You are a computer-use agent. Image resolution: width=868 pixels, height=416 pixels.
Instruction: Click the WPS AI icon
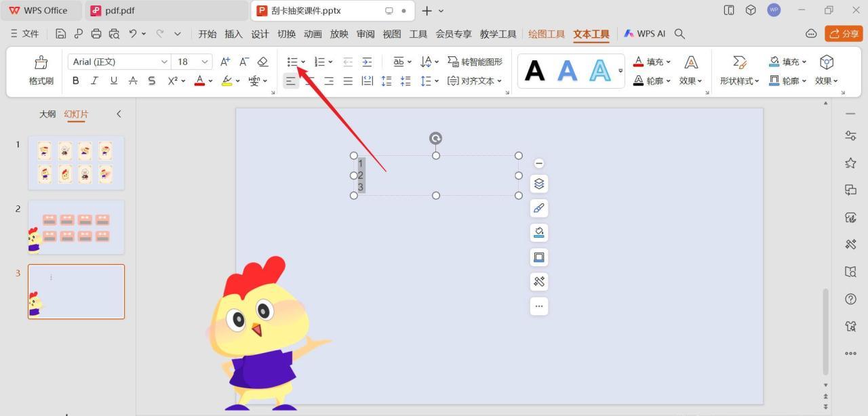coord(645,33)
